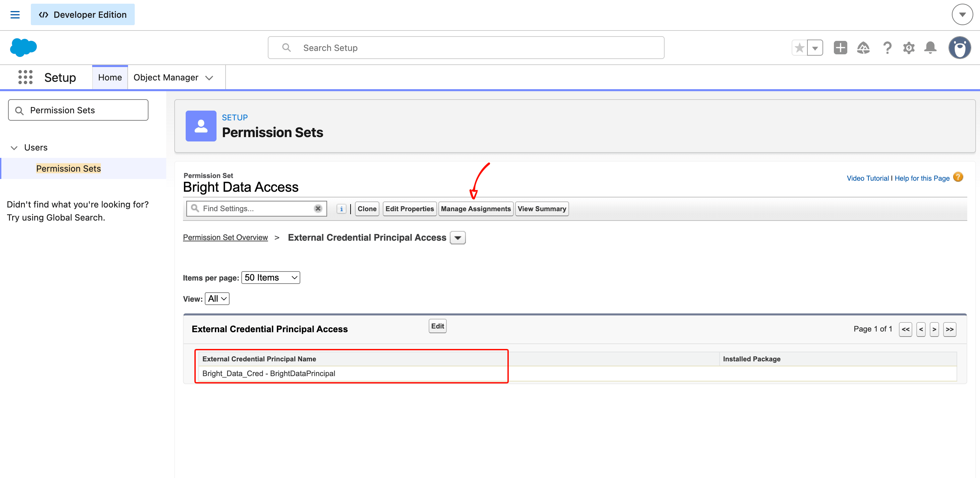
Task: Click the info icon beside Find Settings
Action: tap(341, 209)
